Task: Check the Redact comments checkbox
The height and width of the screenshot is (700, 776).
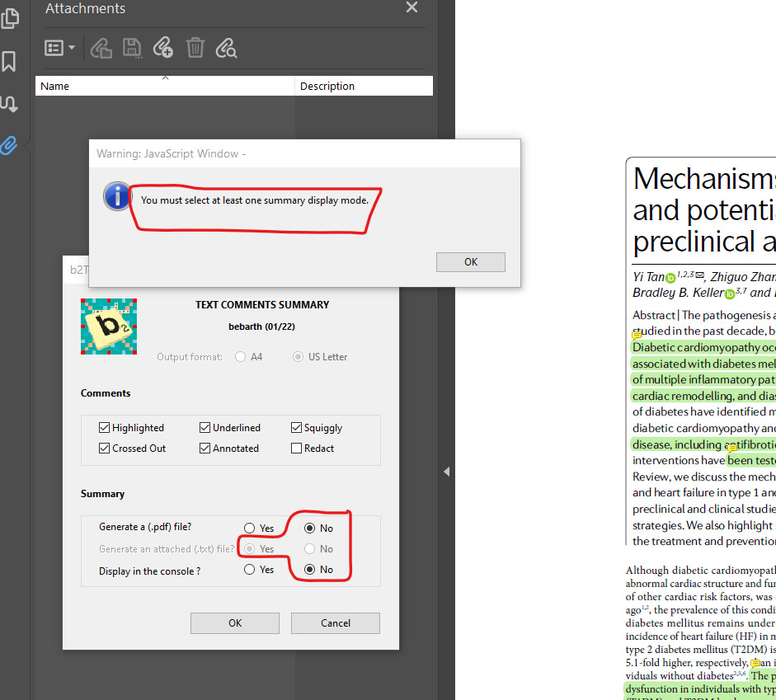Action: click(x=297, y=448)
